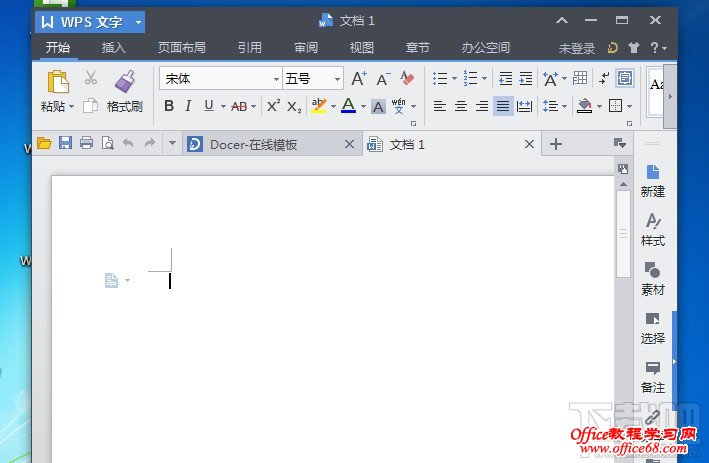This screenshot has height=463, width=709.
Task: Expand quick access toolbar customize arrow
Action: [x=172, y=143]
